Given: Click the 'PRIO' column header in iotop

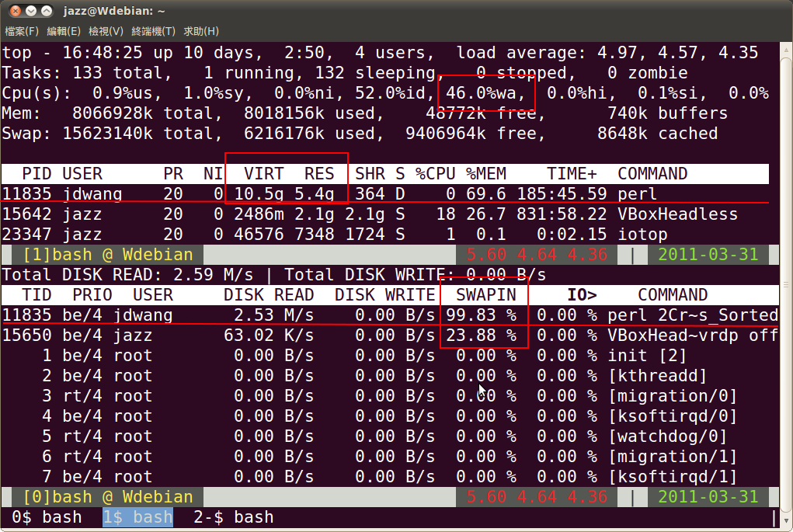Looking at the screenshot, I should [92, 295].
